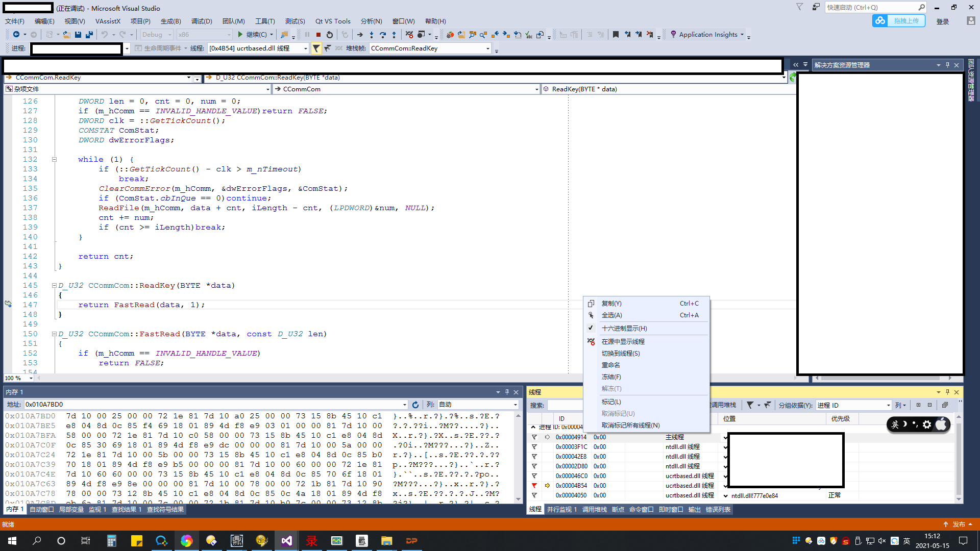Click the flag filter icon next to thread dropdown
The height and width of the screenshot is (551, 980).
click(x=316, y=48)
